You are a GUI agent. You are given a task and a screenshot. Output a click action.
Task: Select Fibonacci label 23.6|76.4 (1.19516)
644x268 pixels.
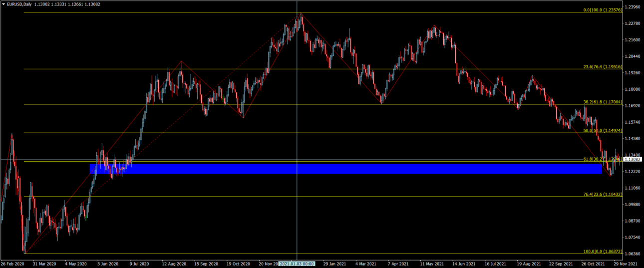point(603,66)
